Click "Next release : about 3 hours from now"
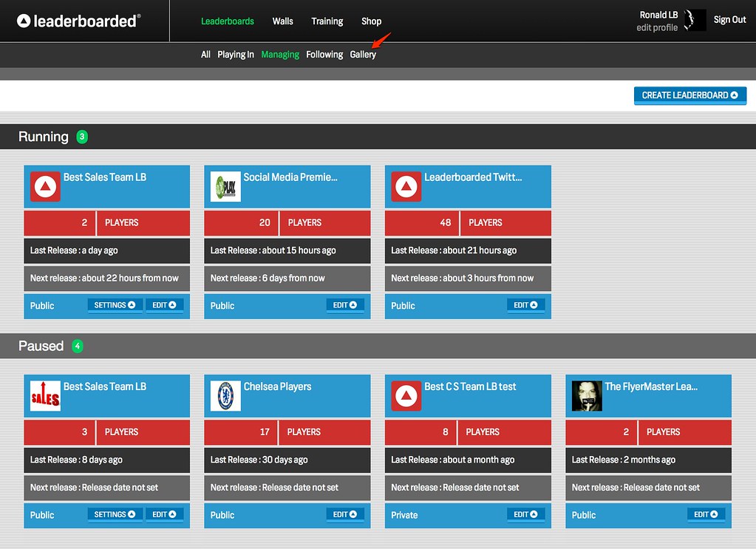The height and width of the screenshot is (549, 756). point(463,278)
